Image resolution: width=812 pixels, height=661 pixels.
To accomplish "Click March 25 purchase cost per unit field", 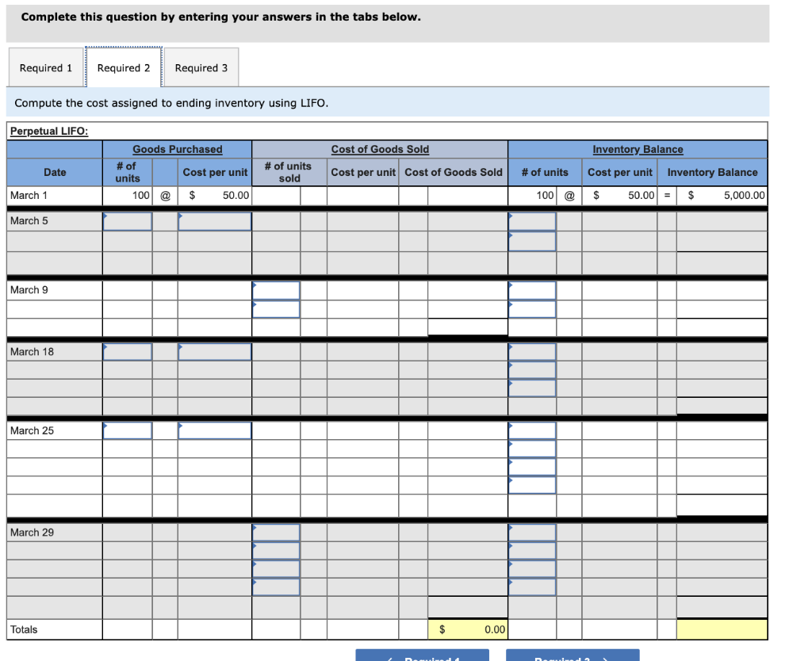I will [x=215, y=430].
